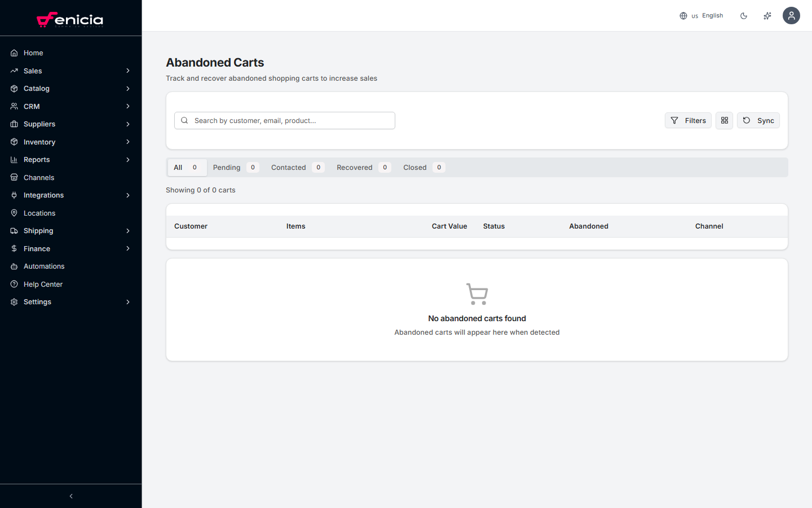The image size is (812, 508).
Task: Open the Help Center
Action: [x=42, y=284]
